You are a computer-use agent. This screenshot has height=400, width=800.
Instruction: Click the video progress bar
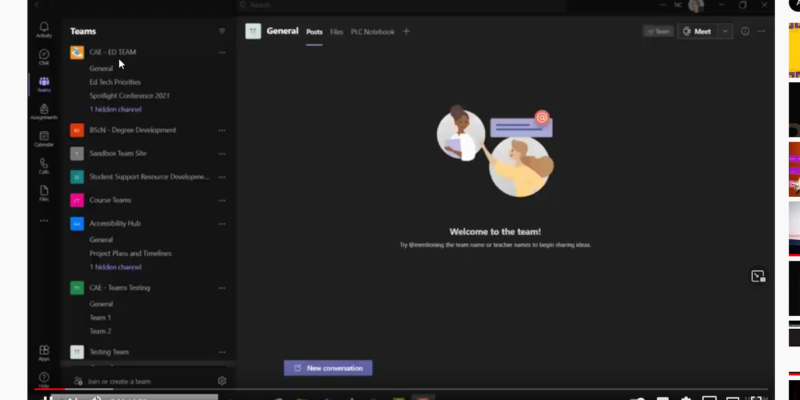pos(401,389)
